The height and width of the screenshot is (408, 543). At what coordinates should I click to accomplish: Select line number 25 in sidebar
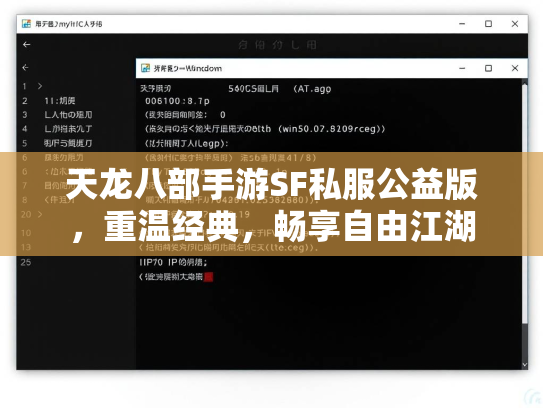tap(26, 262)
